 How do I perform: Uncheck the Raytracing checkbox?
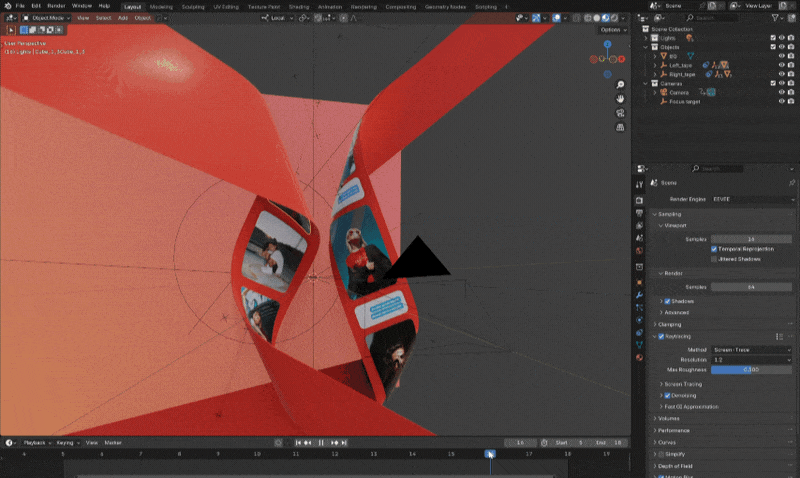661,336
